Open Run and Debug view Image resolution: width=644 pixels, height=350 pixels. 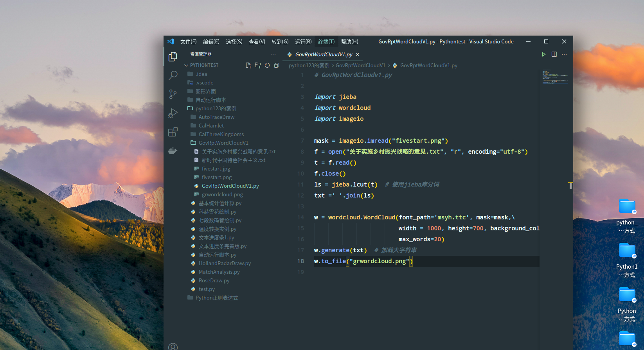click(x=173, y=113)
